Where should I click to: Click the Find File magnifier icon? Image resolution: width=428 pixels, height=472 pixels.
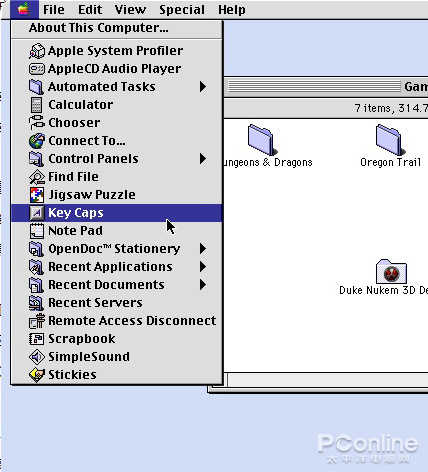point(36,177)
